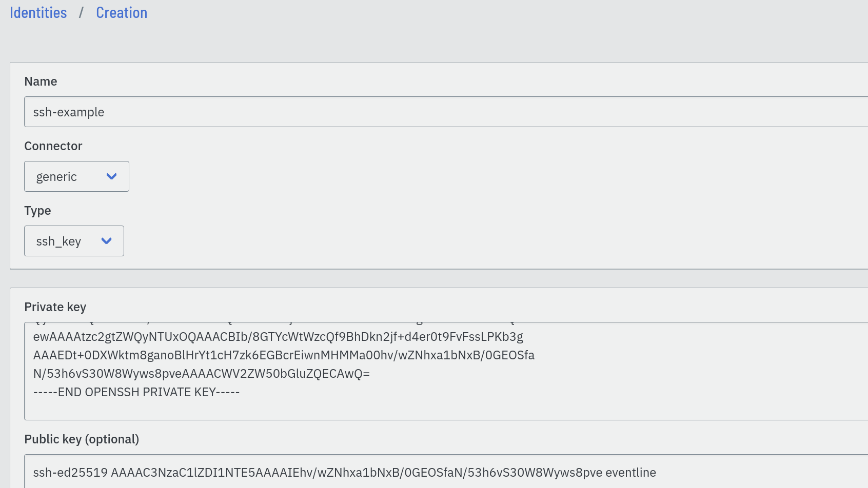The width and height of the screenshot is (868, 488).
Task: Click the Name field label
Action: click(41, 82)
